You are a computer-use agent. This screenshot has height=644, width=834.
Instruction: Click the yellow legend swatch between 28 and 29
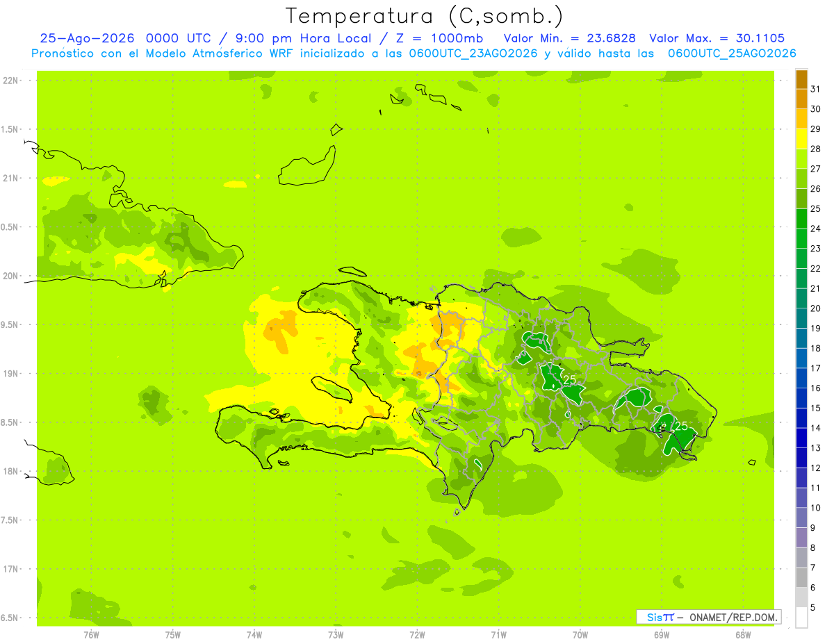click(801, 139)
